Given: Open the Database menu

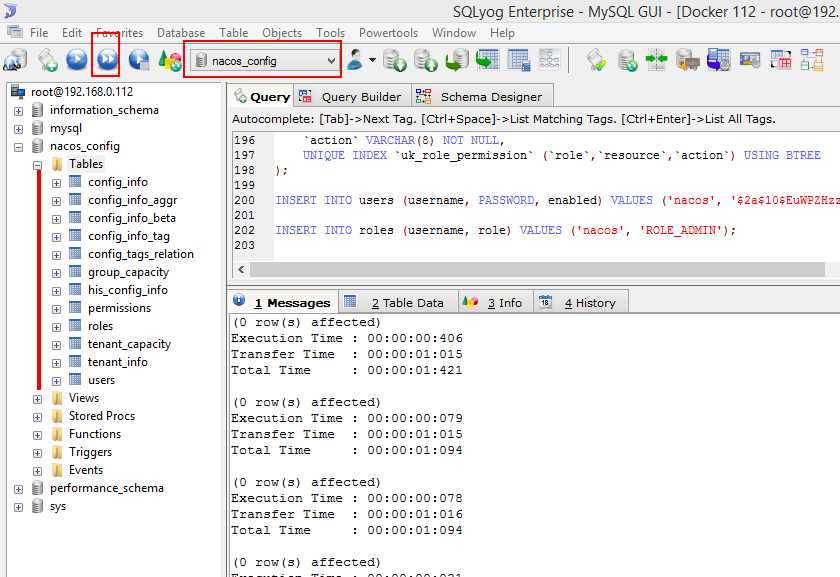Looking at the screenshot, I should click(x=181, y=33).
